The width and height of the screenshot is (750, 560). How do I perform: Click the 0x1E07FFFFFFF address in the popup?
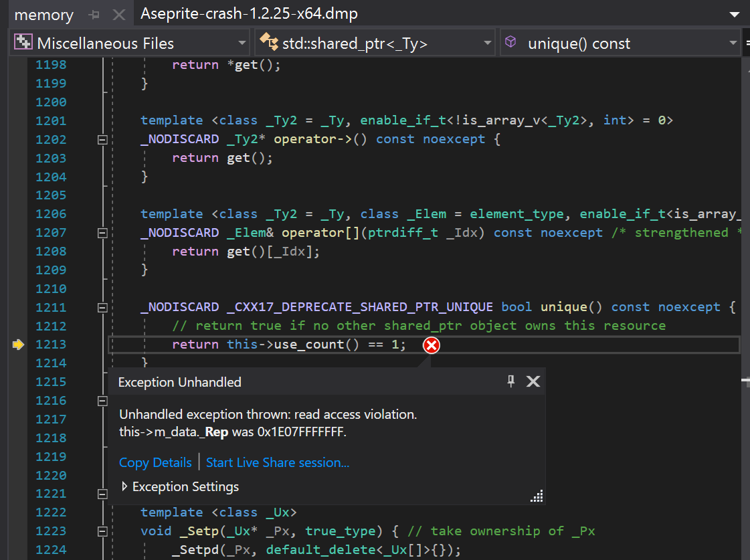click(x=300, y=432)
